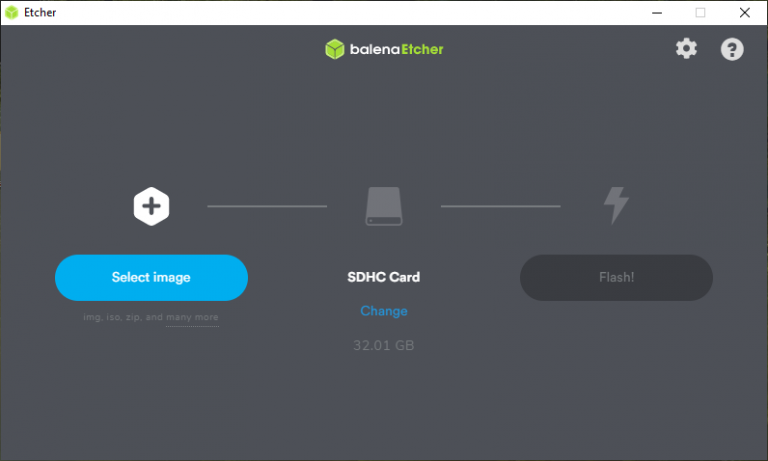Click the Flash! button
This screenshot has height=461, width=768.
[616, 277]
